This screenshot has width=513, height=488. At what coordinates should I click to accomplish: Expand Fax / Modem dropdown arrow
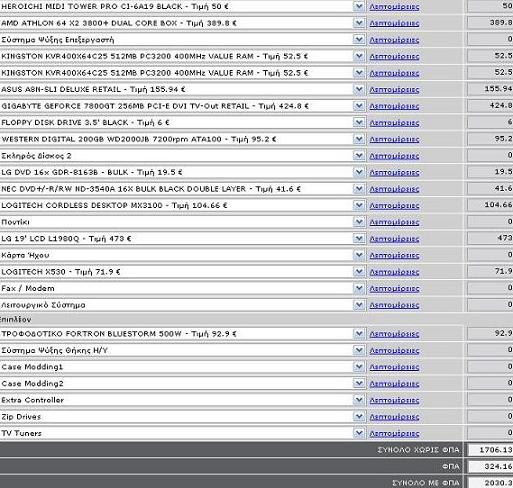click(x=359, y=288)
